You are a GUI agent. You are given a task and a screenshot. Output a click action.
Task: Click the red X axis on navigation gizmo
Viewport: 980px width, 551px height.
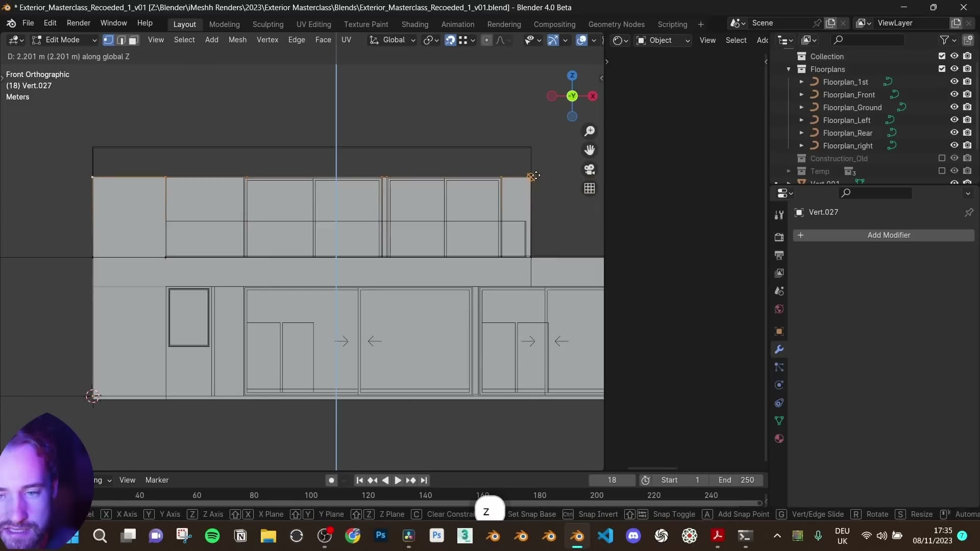(593, 96)
